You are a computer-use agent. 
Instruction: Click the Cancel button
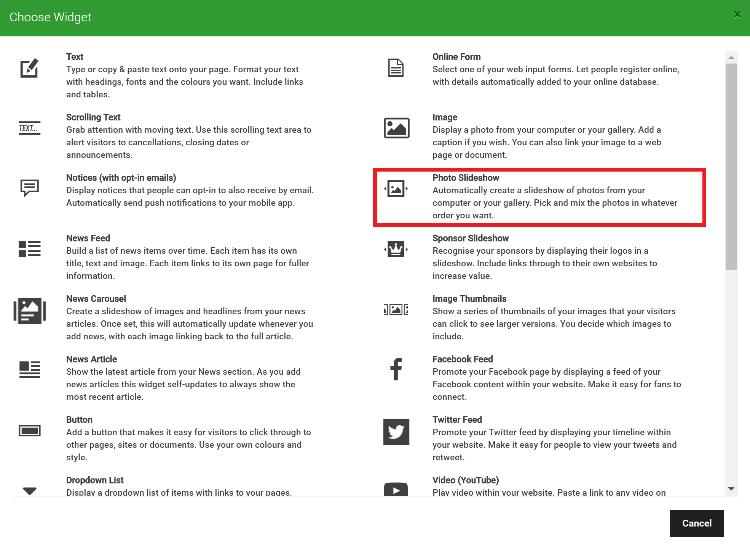697,523
